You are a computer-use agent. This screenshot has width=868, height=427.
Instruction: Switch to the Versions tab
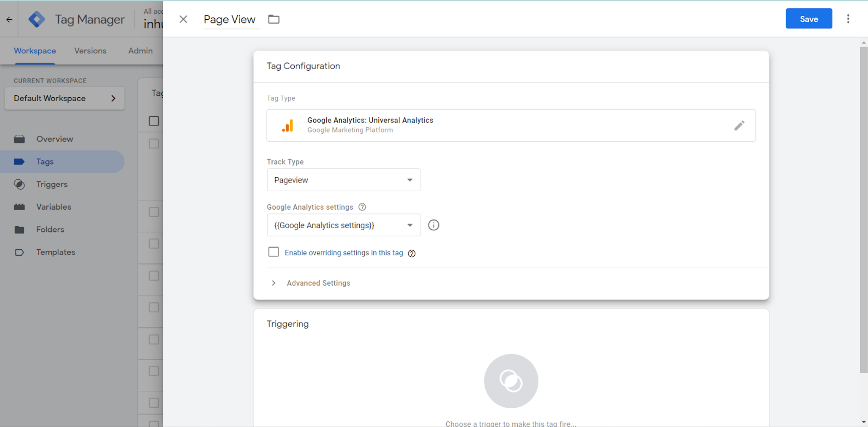(90, 51)
